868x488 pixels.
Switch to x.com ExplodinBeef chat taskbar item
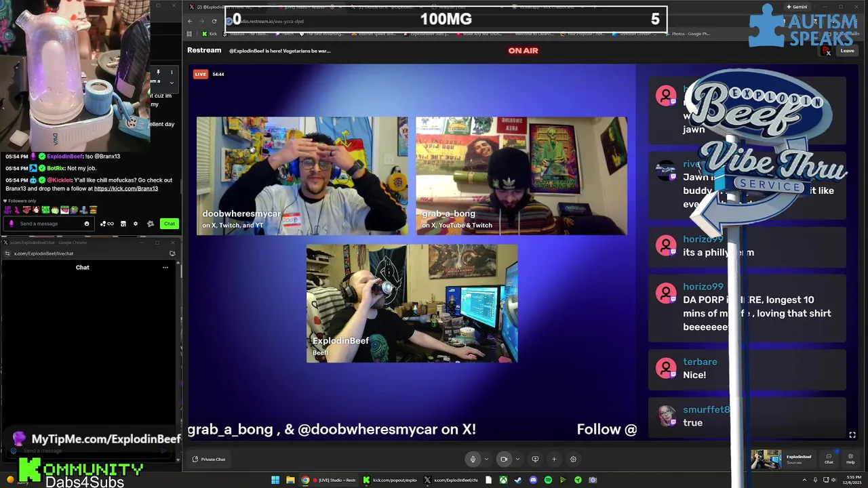pyautogui.click(x=452, y=480)
